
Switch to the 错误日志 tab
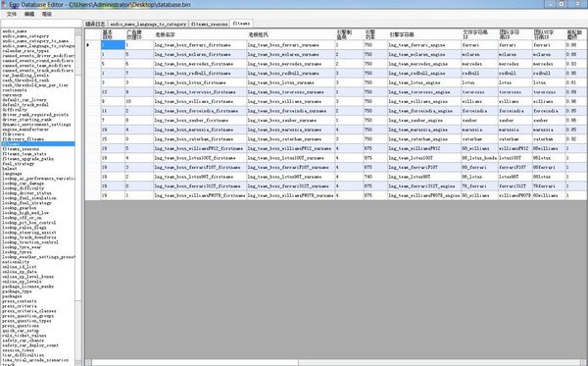[95, 24]
